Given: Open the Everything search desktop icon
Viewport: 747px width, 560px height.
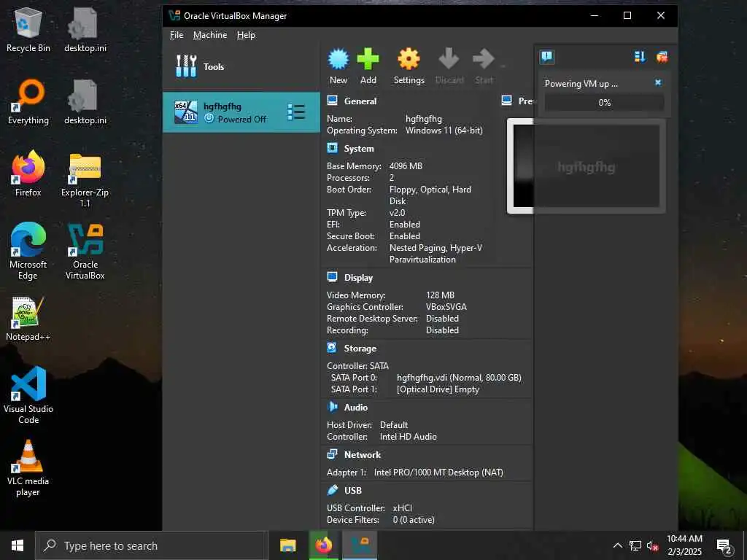Looking at the screenshot, I should pos(28,102).
